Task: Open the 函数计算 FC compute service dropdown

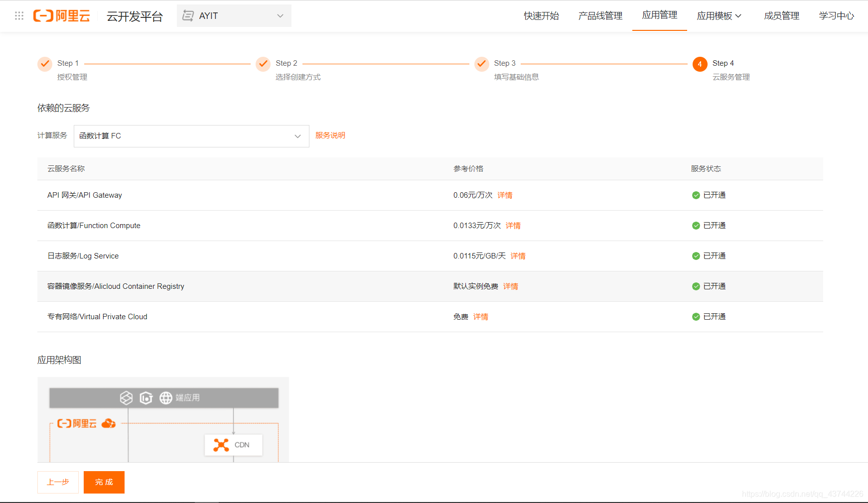Action: pyautogui.click(x=191, y=136)
